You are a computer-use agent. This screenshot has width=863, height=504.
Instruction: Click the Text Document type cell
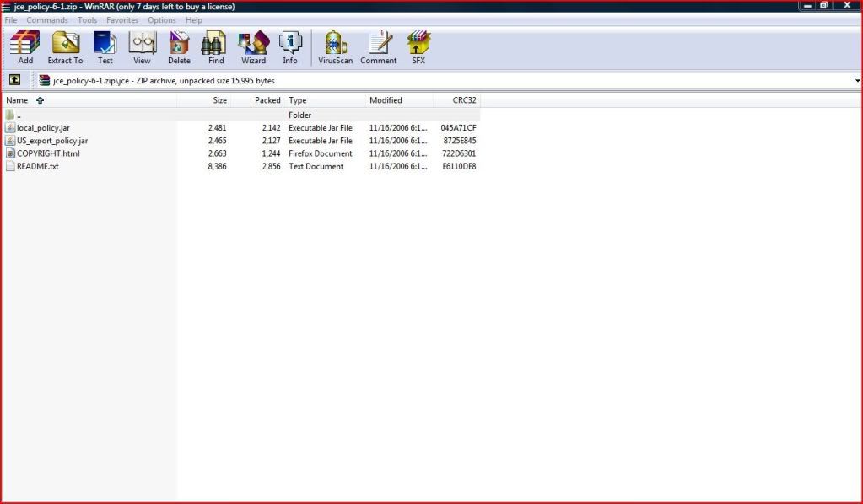(316, 166)
